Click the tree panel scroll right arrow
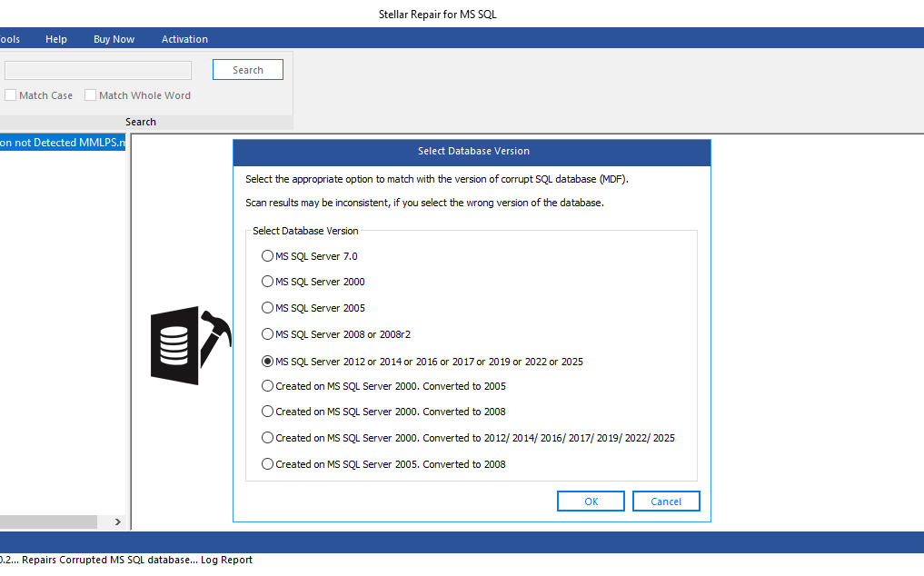Image resolution: width=924 pixels, height=576 pixels. (x=118, y=521)
